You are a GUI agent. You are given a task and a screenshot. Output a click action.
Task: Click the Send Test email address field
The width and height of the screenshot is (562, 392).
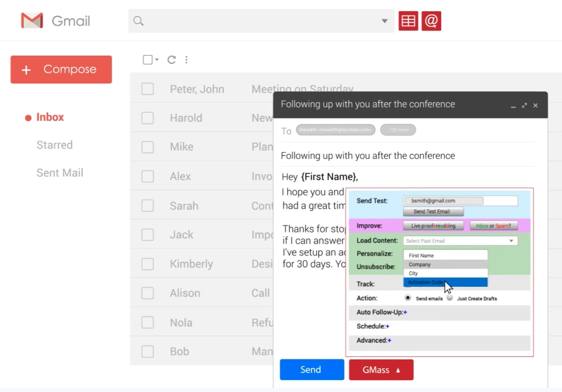[x=461, y=200]
